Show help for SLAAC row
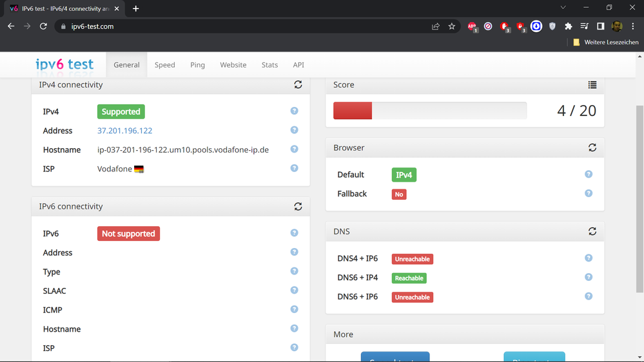Image resolution: width=644 pixels, height=362 pixels. point(294,290)
